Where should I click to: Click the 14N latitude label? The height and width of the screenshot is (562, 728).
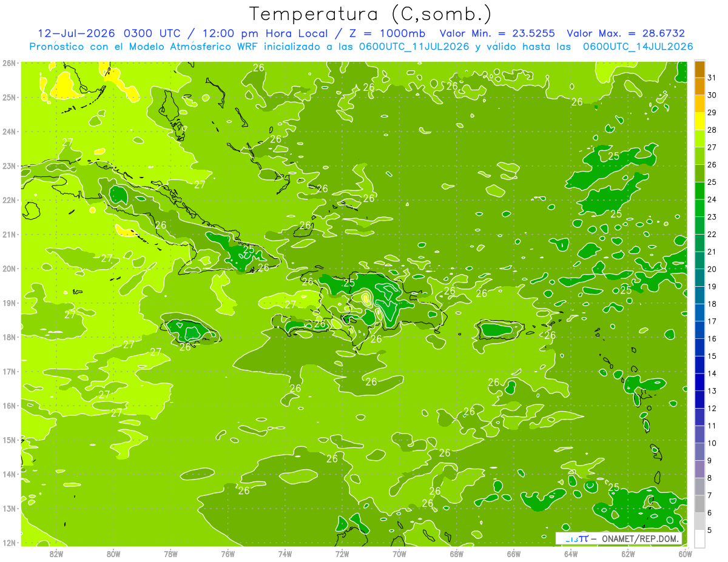(9, 474)
